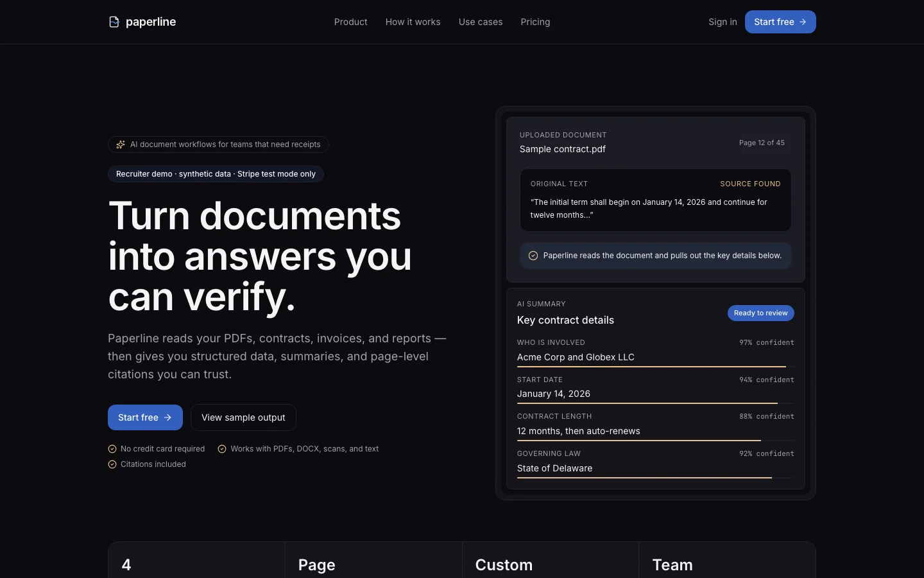Click the State of Delaware value

pos(555,468)
